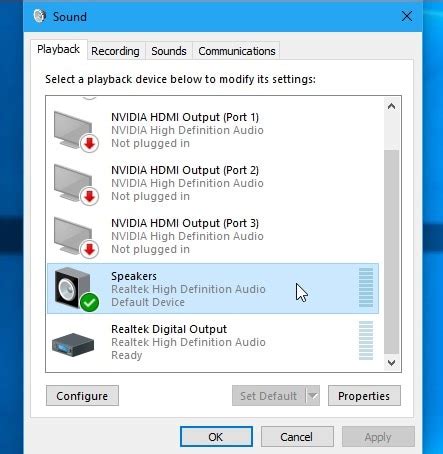The width and height of the screenshot is (443, 454).
Task: Open Properties for the selected device
Action: coord(364,396)
